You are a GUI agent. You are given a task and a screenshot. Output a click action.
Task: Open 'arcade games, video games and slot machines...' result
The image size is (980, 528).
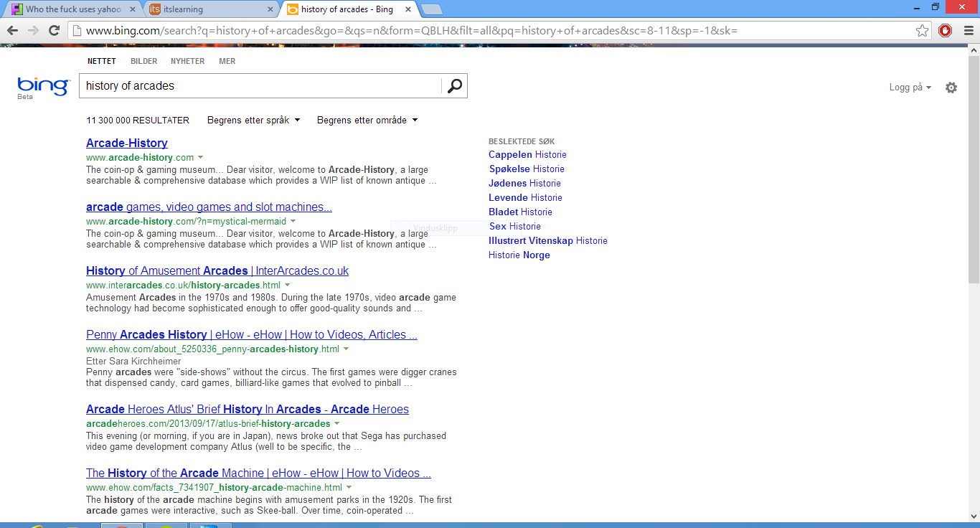(209, 207)
